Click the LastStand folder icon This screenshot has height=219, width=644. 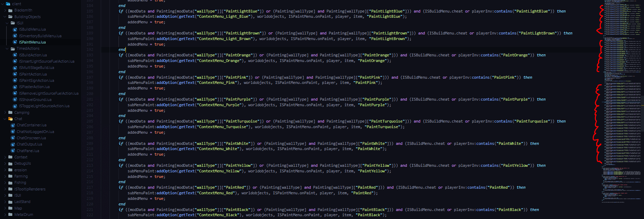pos(10,202)
